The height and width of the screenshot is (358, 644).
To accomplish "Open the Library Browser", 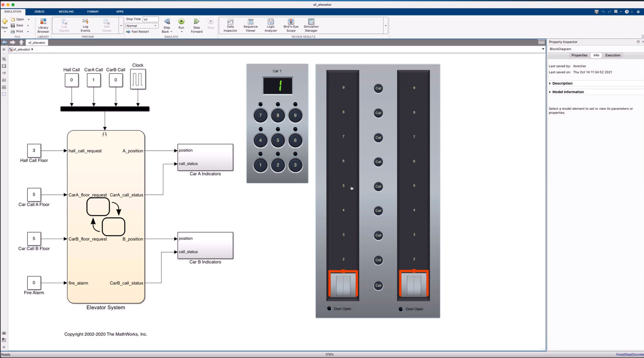I will point(43,25).
